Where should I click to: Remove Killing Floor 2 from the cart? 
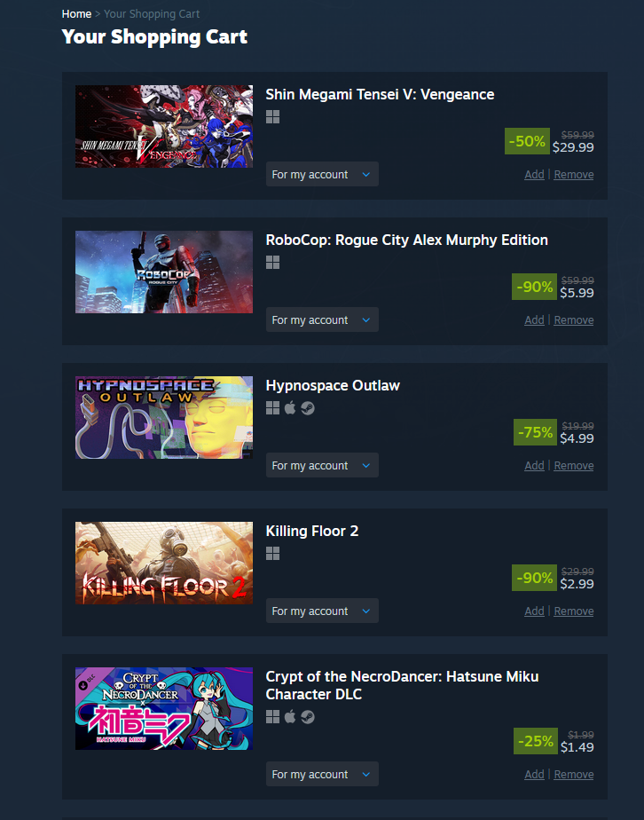pyautogui.click(x=573, y=611)
